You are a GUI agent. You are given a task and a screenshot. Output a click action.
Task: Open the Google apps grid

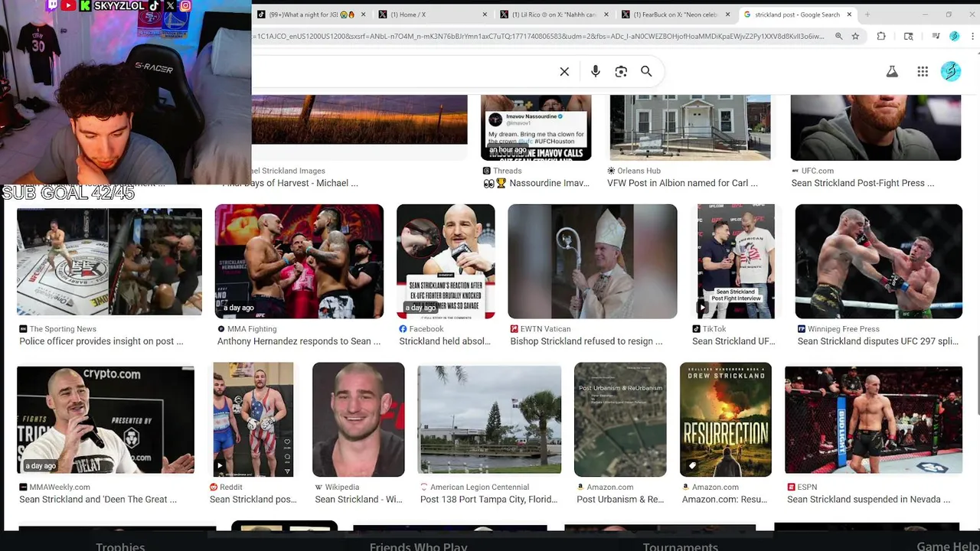pyautogui.click(x=923, y=71)
